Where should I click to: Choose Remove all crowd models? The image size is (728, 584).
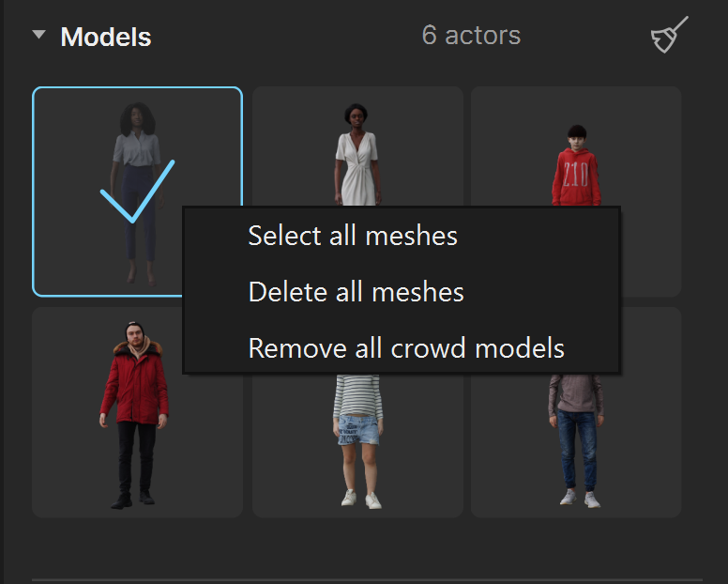[406, 348]
